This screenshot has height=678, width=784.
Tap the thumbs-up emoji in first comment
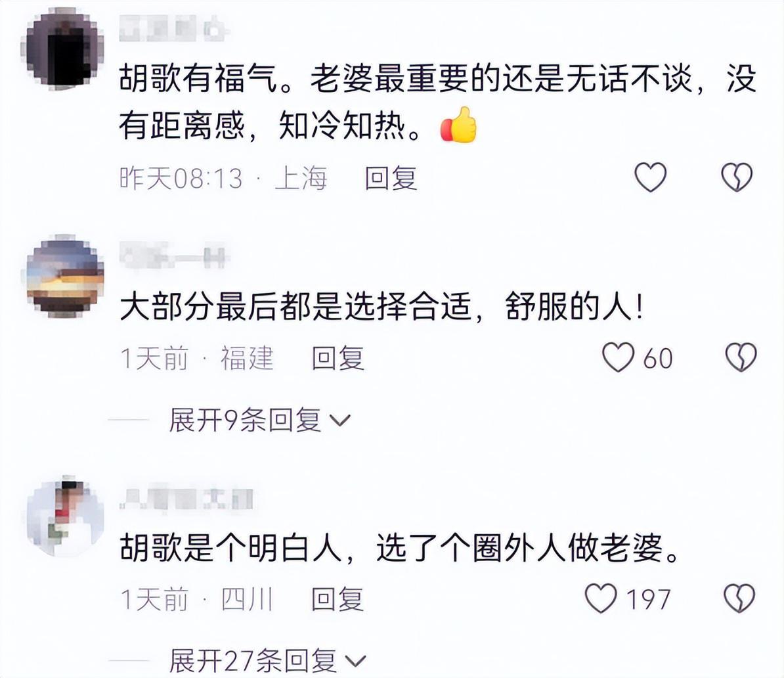point(458,125)
